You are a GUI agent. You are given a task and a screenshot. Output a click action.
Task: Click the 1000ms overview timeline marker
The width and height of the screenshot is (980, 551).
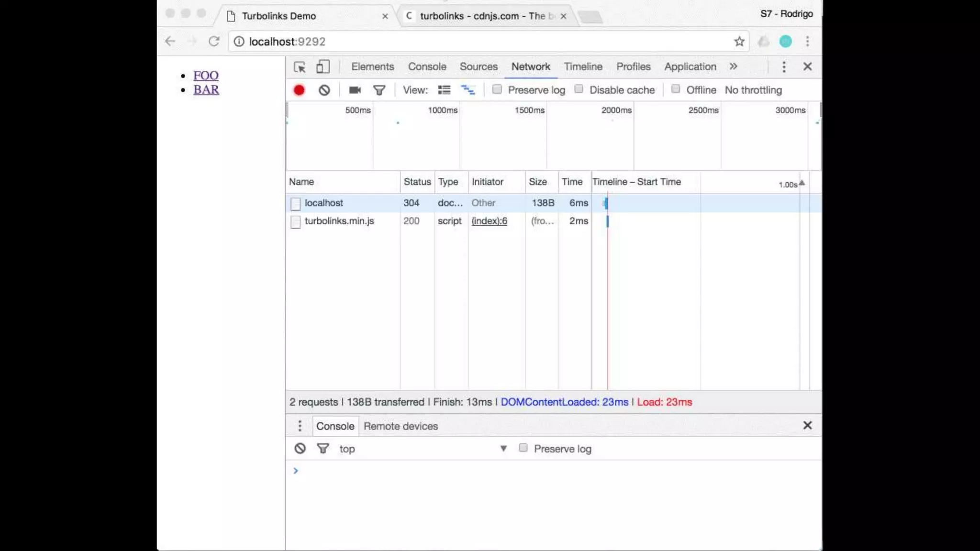443,110
